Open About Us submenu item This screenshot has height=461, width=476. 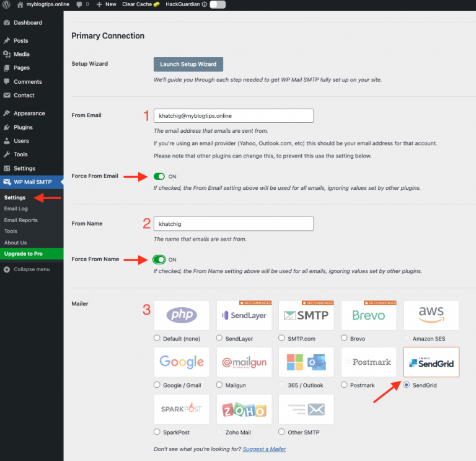(x=15, y=243)
